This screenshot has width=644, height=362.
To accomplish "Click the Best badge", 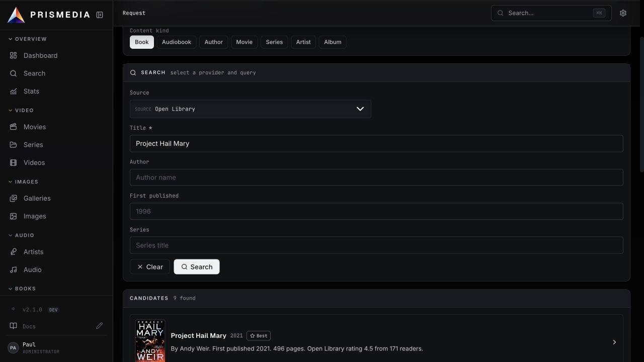I will (x=259, y=336).
